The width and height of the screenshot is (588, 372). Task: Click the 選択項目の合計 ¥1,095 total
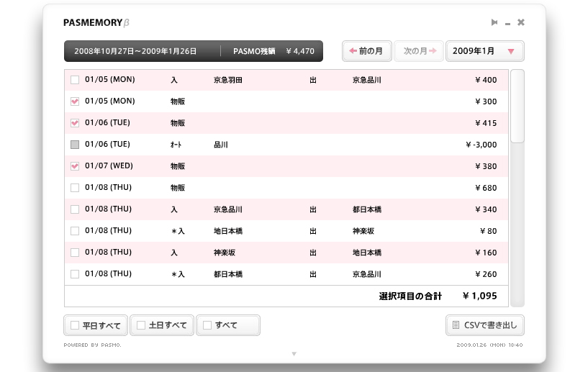click(x=438, y=296)
